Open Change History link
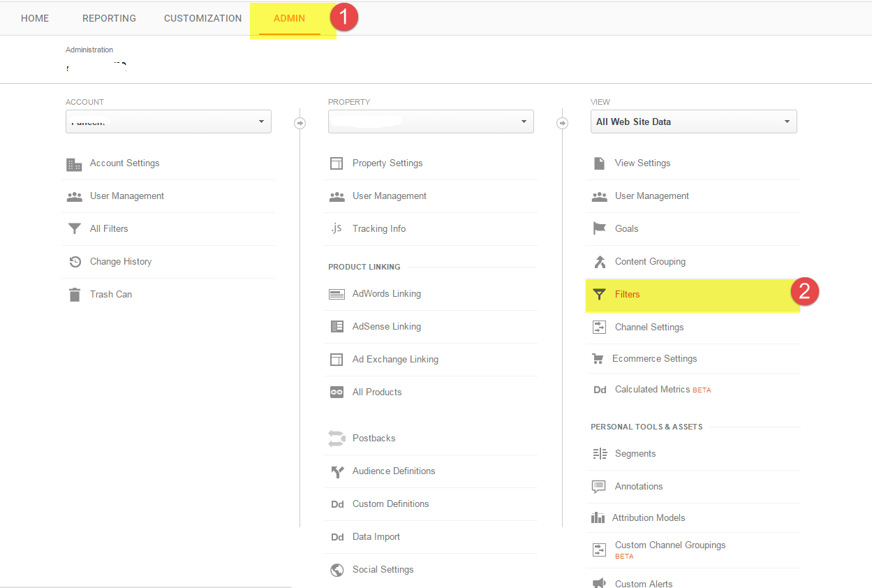872x588 pixels. 121,262
